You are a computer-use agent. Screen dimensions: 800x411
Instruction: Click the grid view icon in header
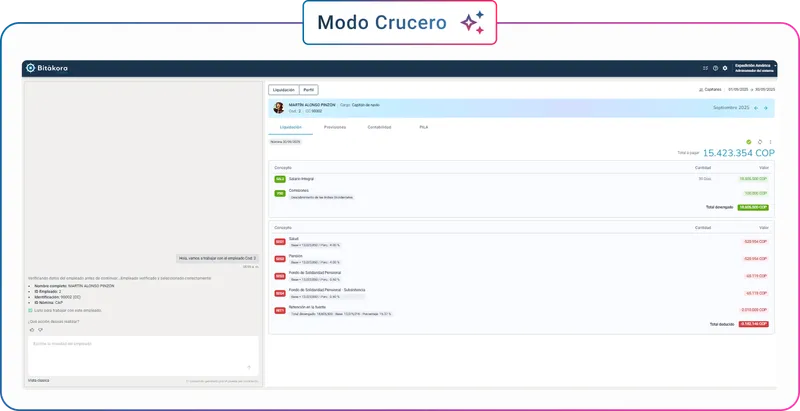coord(706,68)
